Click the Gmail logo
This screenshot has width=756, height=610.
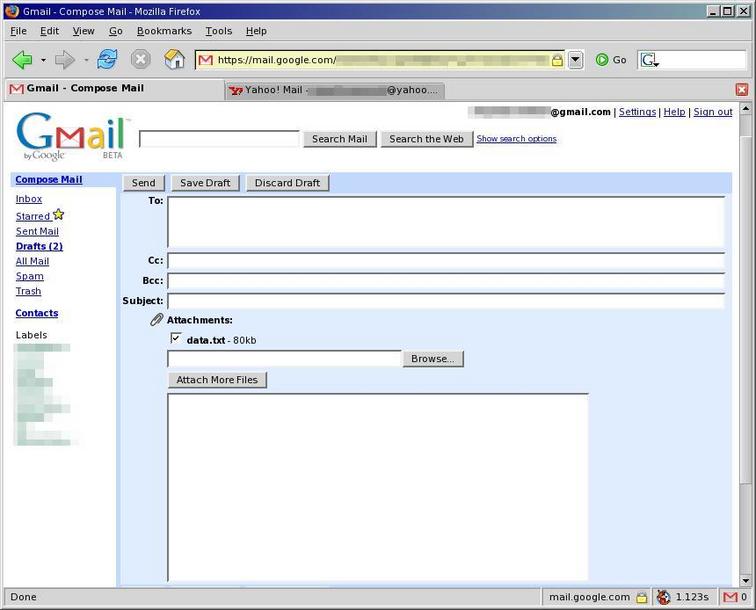pos(71,136)
